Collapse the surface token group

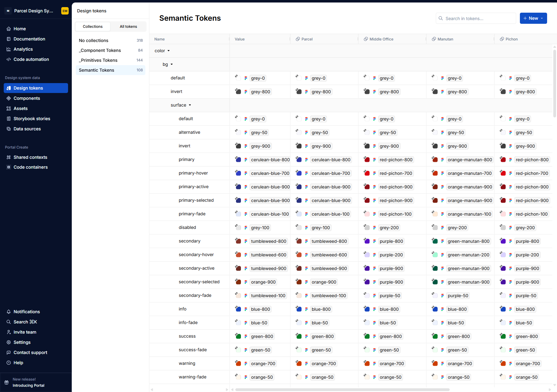pyautogui.click(x=190, y=105)
